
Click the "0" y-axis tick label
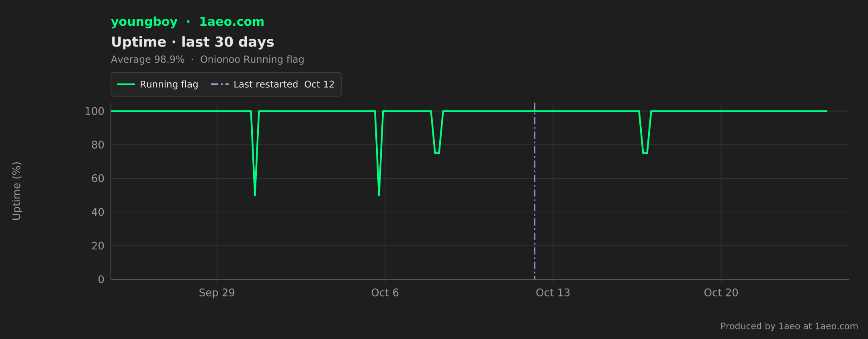point(101,280)
